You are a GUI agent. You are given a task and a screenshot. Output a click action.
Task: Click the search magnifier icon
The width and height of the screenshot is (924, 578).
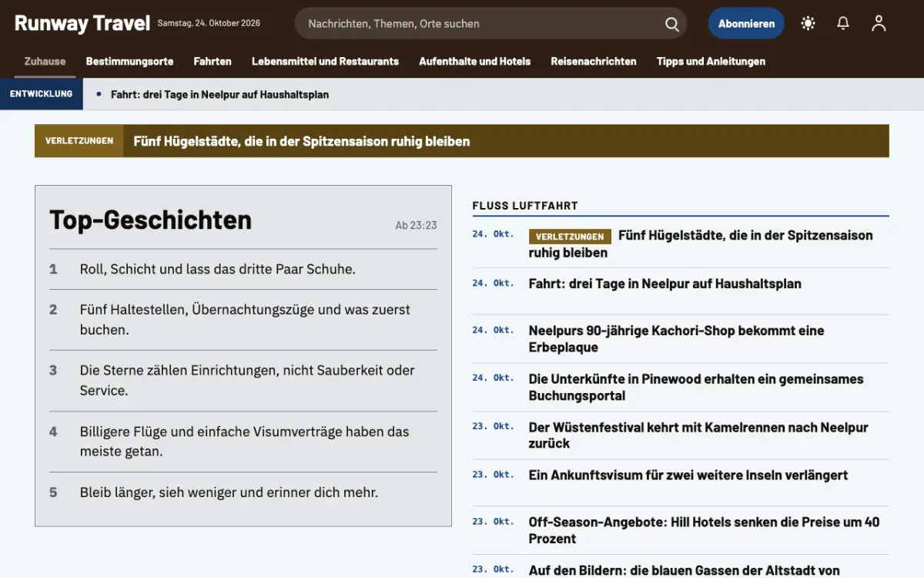[672, 24]
